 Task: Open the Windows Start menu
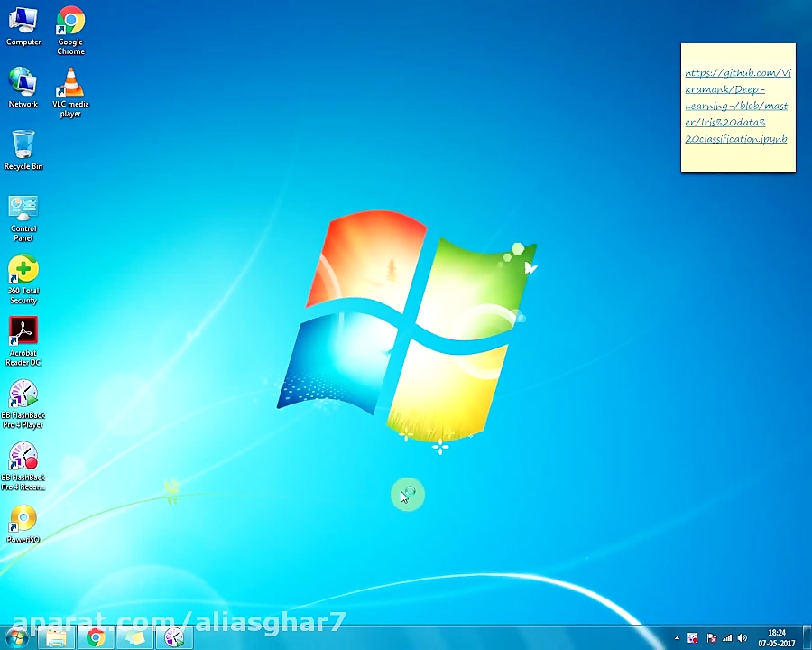click(16, 638)
